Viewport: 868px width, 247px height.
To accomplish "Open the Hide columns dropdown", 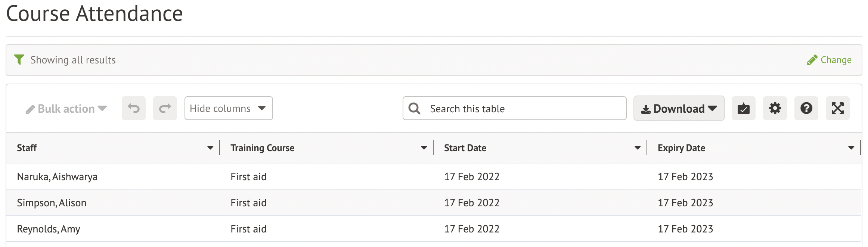I will (x=228, y=109).
